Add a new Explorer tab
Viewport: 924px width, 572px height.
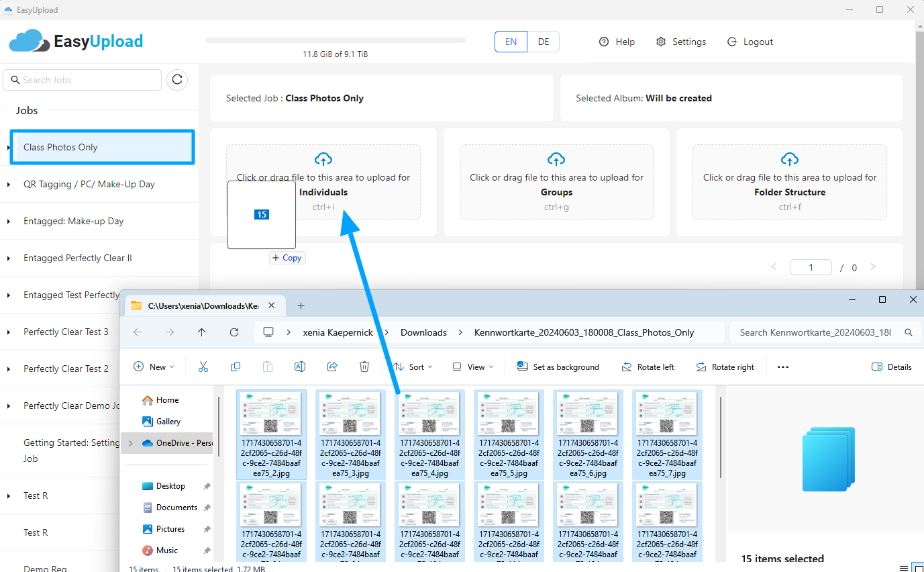pos(301,305)
